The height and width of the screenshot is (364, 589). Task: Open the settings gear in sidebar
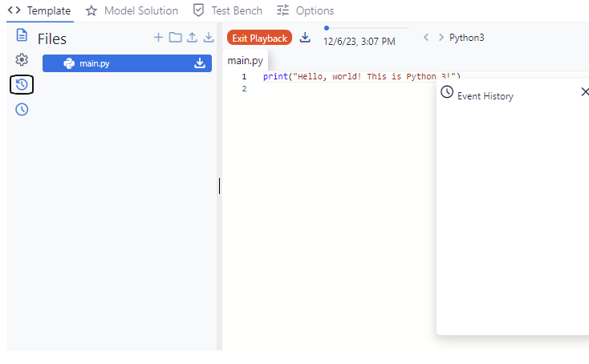pyautogui.click(x=22, y=60)
